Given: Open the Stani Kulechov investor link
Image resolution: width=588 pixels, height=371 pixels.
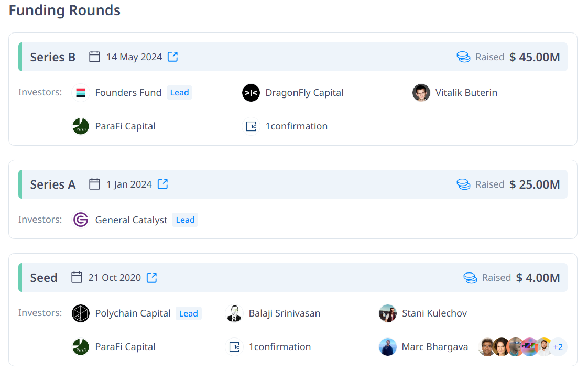Looking at the screenshot, I should coord(434,313).
